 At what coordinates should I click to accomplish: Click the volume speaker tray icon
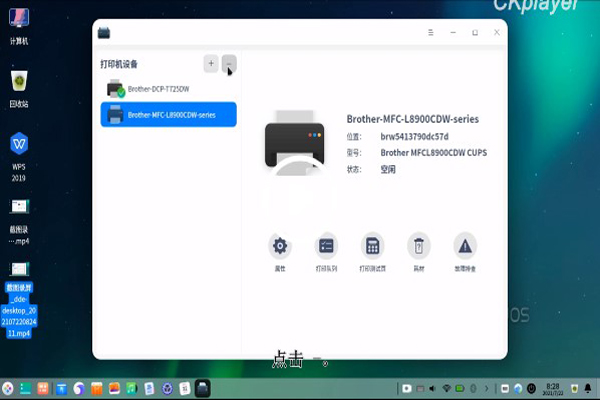[432, 389]
